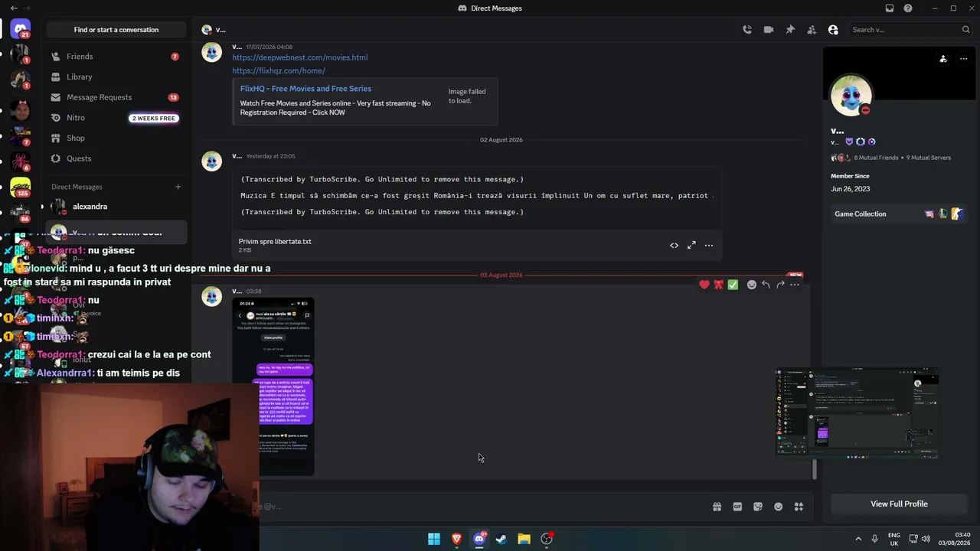Open Steam from the taskbar
This screenshot has width=980, height=551.
(501, 539)
